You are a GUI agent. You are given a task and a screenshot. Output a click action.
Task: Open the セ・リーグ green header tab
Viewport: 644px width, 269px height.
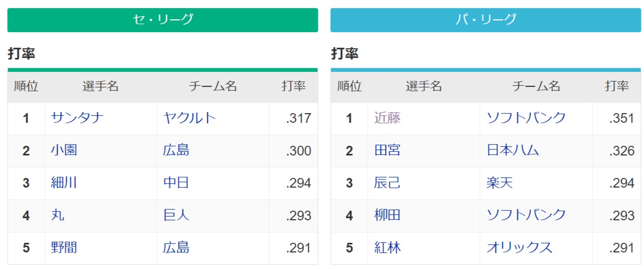(x=163, y=20)
